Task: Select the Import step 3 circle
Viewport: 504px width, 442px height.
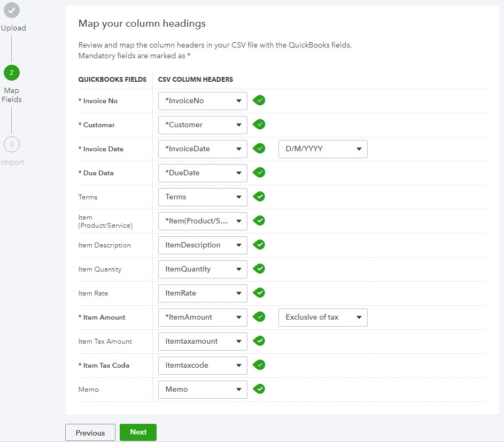Action: tap(11, 144)
